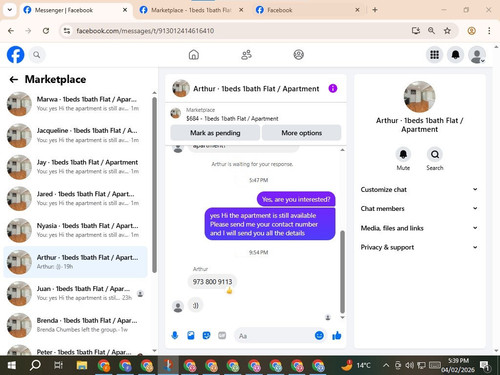500x375 pixels.
Task: Open the tab search dropdown arrow
Action: click(x=10, y=10)
